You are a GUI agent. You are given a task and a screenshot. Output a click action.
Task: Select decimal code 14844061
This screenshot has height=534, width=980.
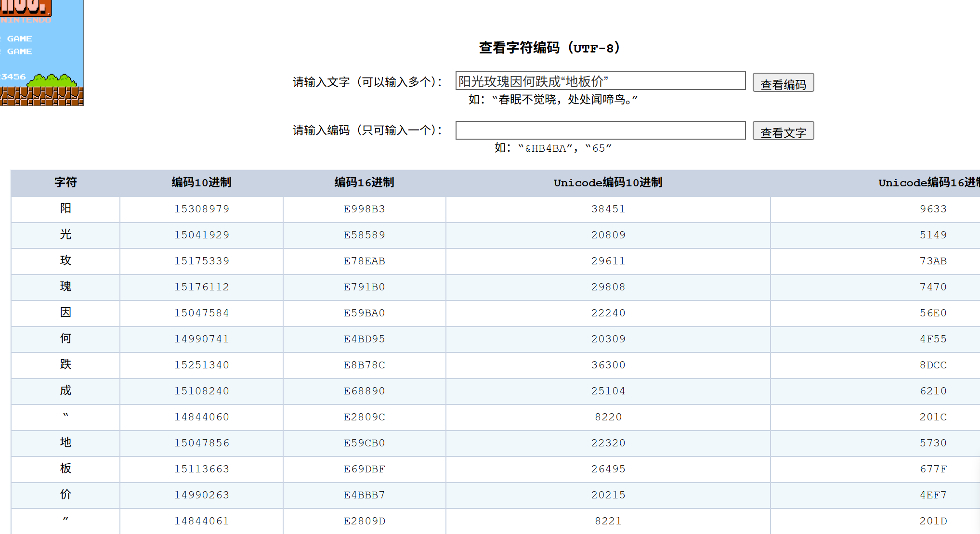(x=201, y=521)
